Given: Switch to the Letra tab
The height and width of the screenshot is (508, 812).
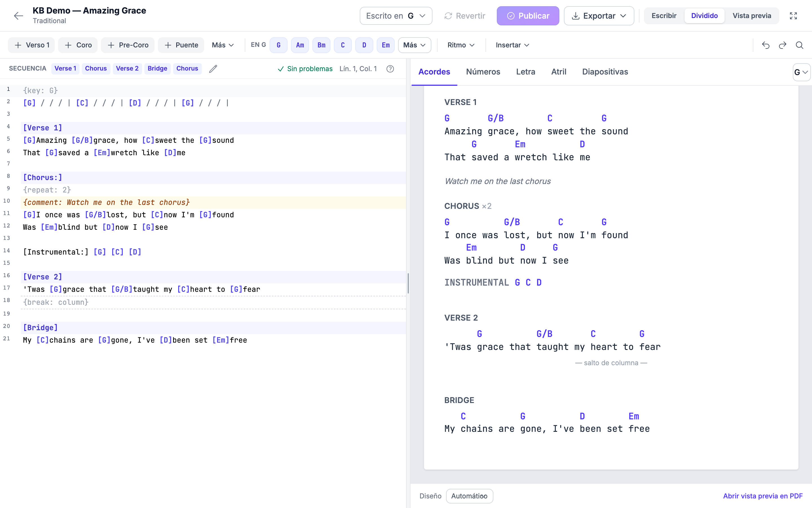Looking at the screenshot, I should tap(526, 72).
